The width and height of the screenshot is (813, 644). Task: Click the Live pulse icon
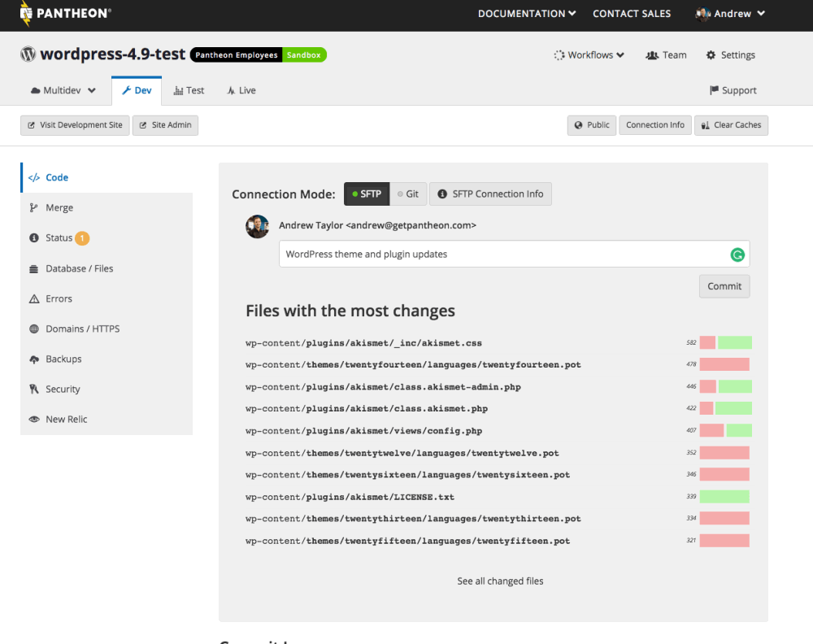231,91
